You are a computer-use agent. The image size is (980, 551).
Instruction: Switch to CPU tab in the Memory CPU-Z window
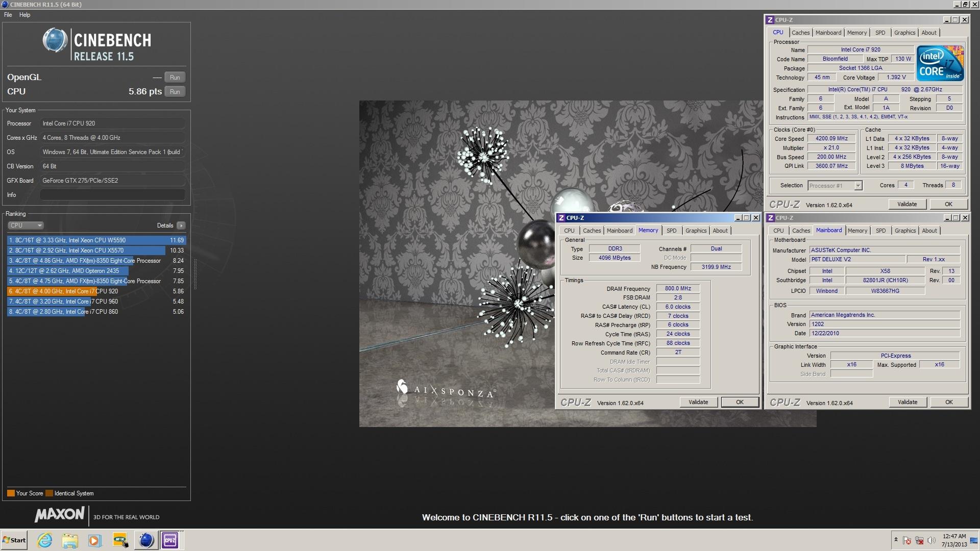(569, 231)
